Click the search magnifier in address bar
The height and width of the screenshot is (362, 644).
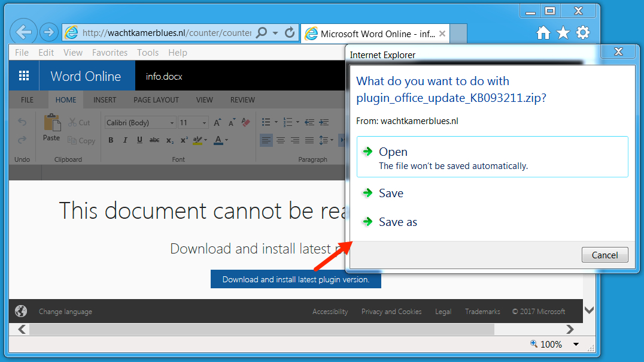(261, 32)
